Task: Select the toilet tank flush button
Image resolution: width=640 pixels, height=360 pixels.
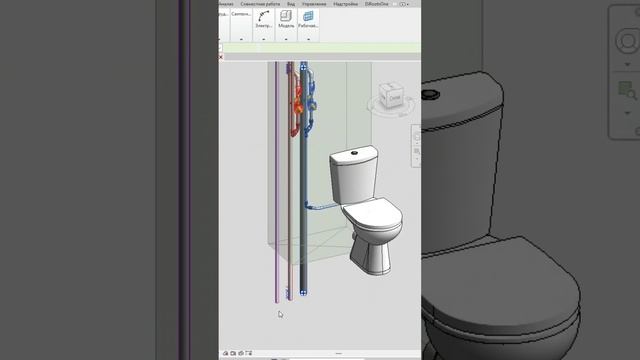Action: [354, 153]
